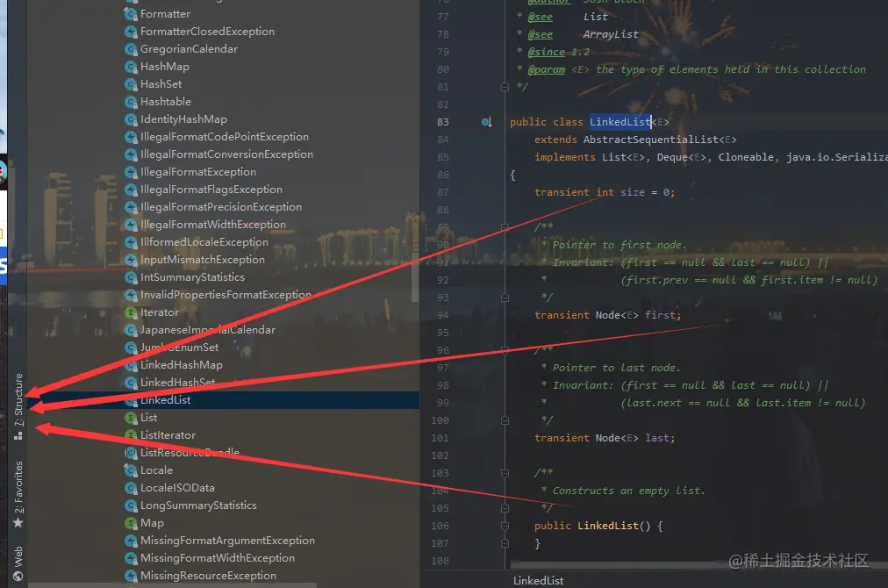Click the FormatterClosedException class icon

click(131, 32)
